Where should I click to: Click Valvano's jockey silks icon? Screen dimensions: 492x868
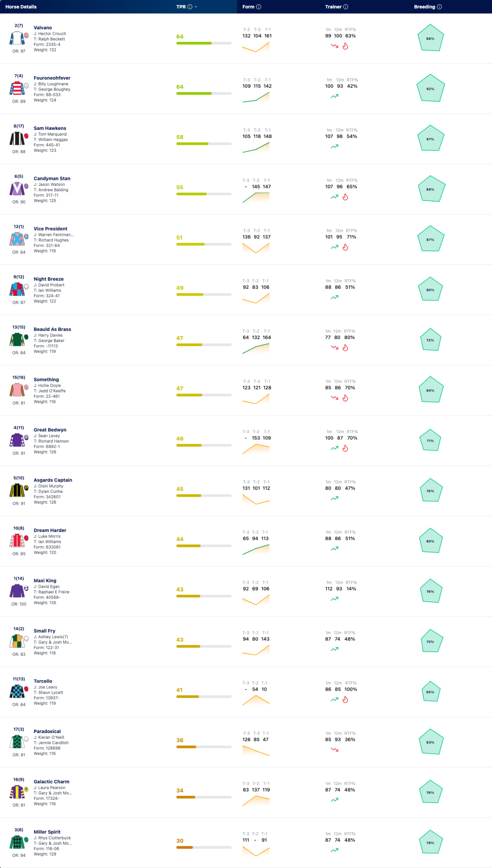pos(17,38)
